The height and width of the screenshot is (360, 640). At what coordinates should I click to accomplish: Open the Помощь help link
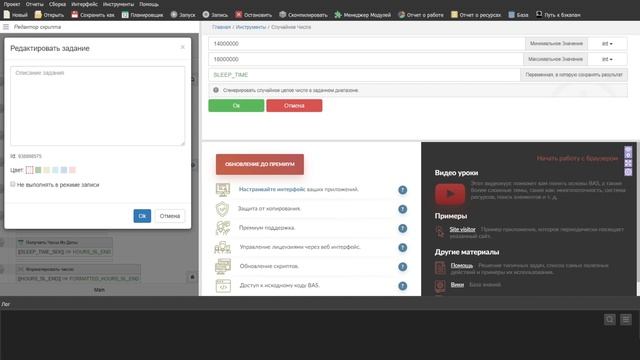(462, 265)
